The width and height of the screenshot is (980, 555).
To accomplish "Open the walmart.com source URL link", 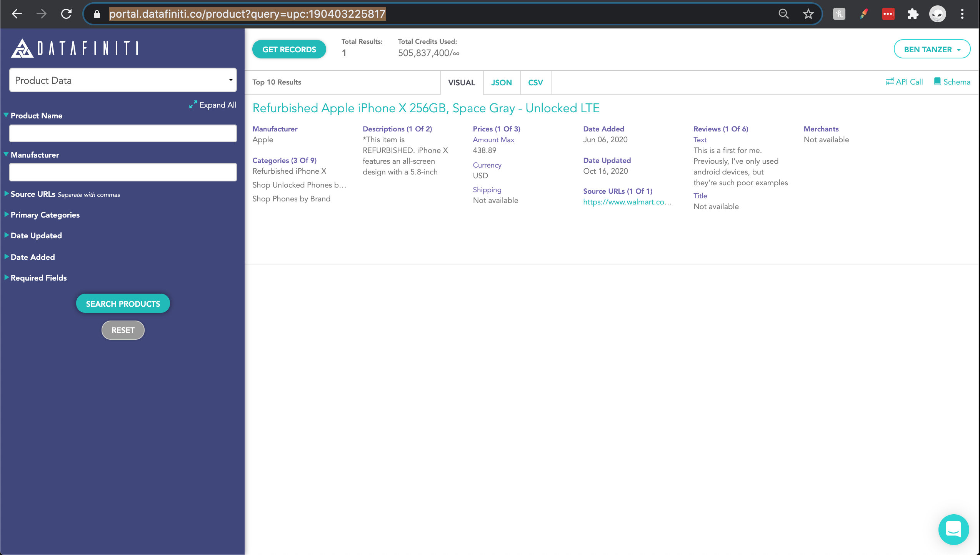I will pyautogui.click(x=627, y=202).
